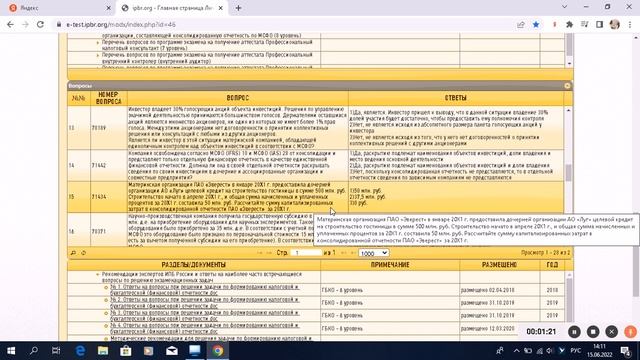Open Task View on the taskbar

tap(56, 351)
